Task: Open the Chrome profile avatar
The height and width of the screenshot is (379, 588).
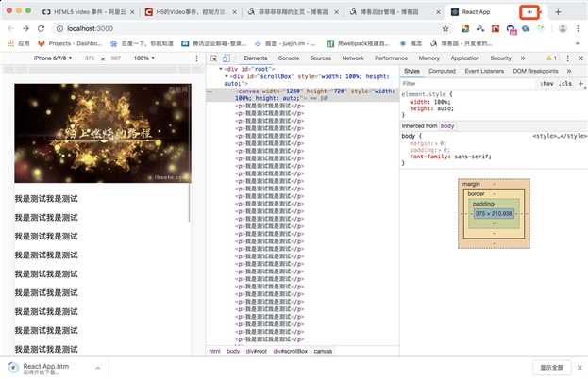Action: coord(563,28)
